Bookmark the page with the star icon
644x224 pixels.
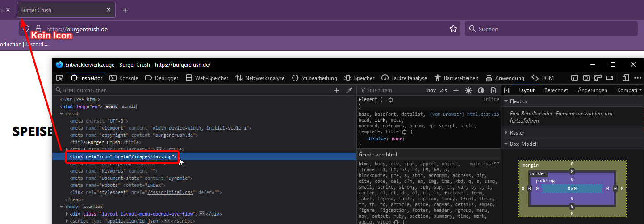(453, 29)
